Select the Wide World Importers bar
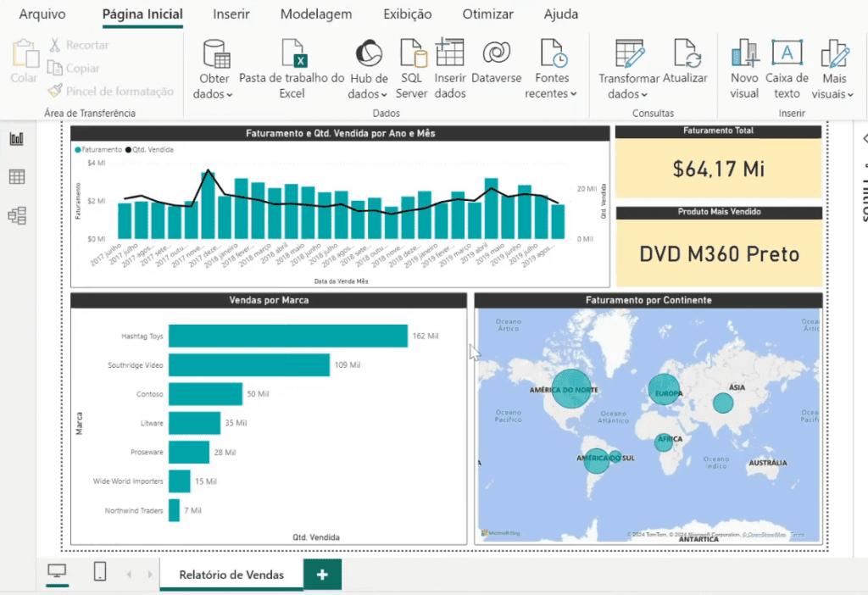Screen dimensions: 868x595 [x=180, y=481]
